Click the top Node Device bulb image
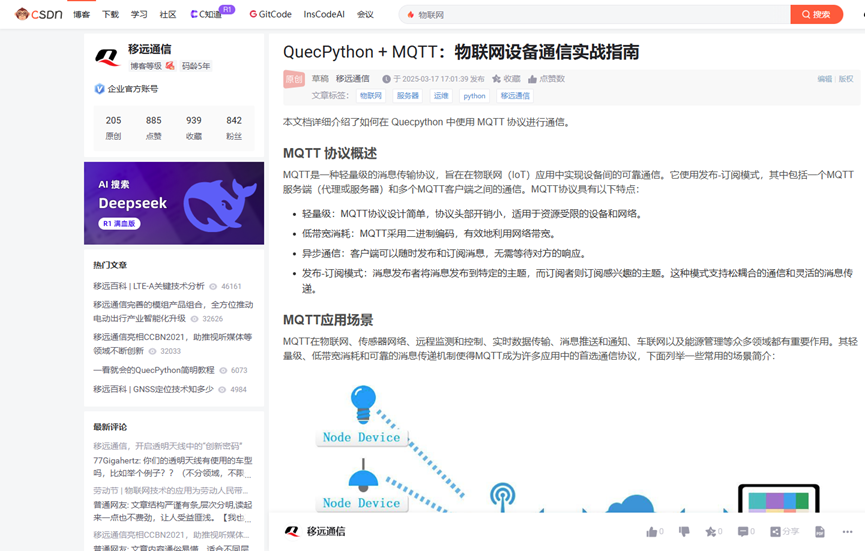 pos(363,405)
